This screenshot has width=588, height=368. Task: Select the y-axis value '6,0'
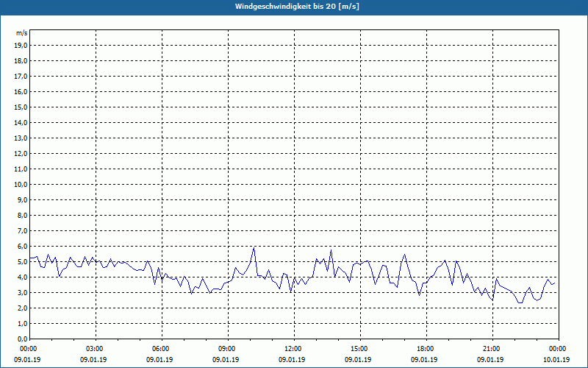[x=22, y=247]
